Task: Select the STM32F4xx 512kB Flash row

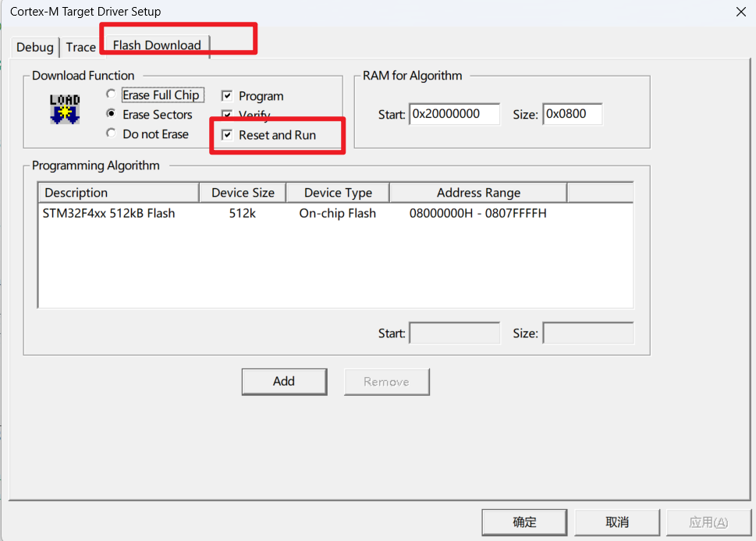Action: pos(335,213)
